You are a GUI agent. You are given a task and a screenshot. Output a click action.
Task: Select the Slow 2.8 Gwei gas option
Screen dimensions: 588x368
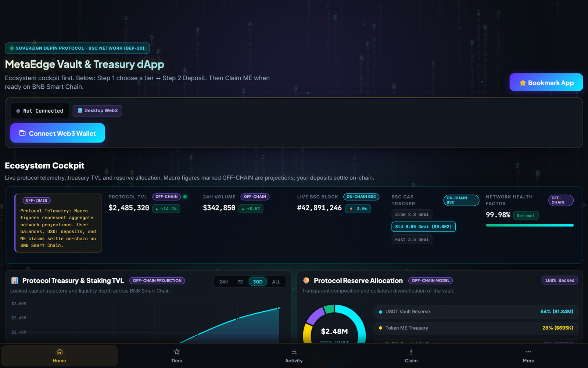pyautogui.click(x=412, y=215)
